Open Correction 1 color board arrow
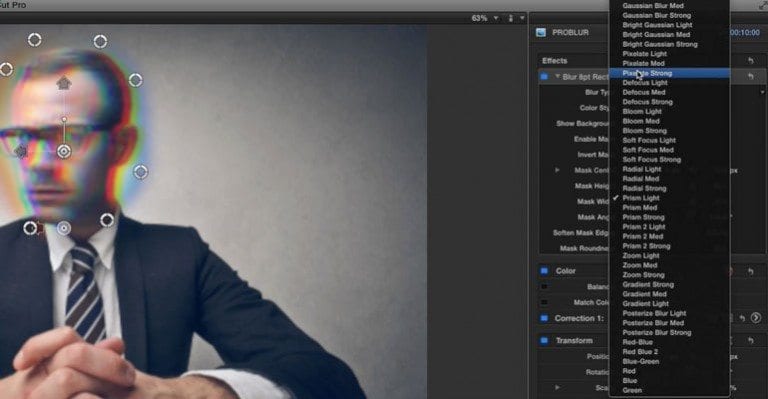This screenshot has height=399, width=768. pyautogui.click(x=756, y=318)
